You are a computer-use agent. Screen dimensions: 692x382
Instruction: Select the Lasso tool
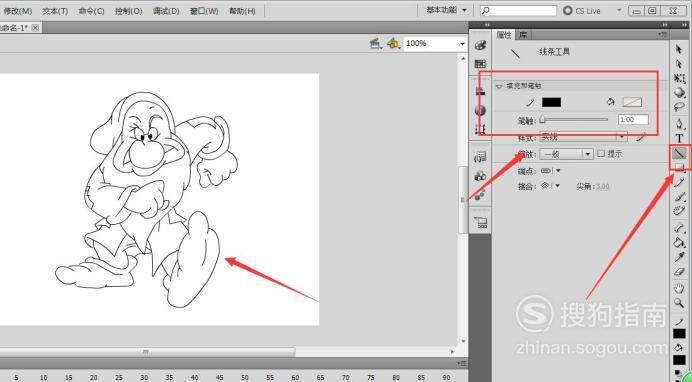pyautogui.click(x=679, y=107)
